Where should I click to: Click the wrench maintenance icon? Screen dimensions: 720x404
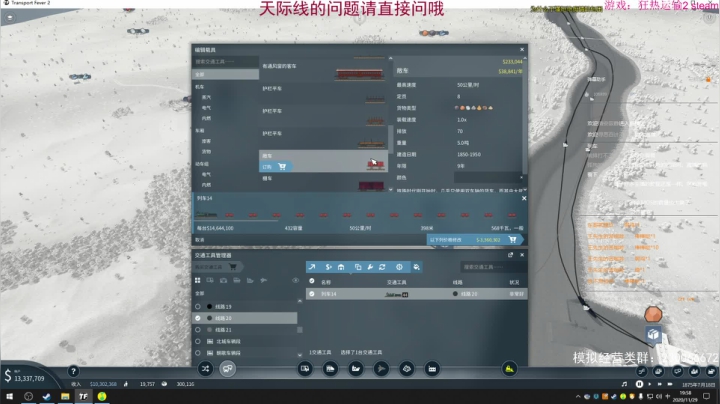coord(370,267)
